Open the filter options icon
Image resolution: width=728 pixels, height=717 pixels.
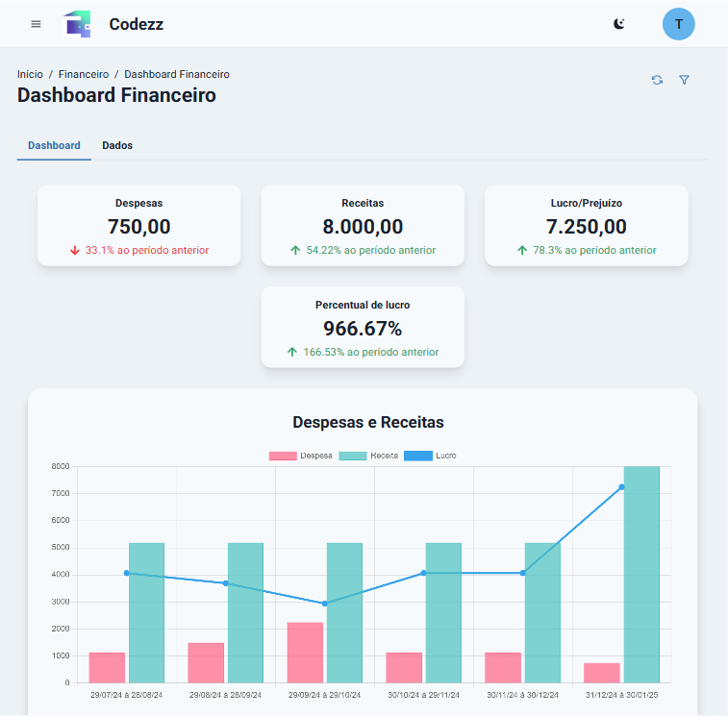[x=684, y=81]
